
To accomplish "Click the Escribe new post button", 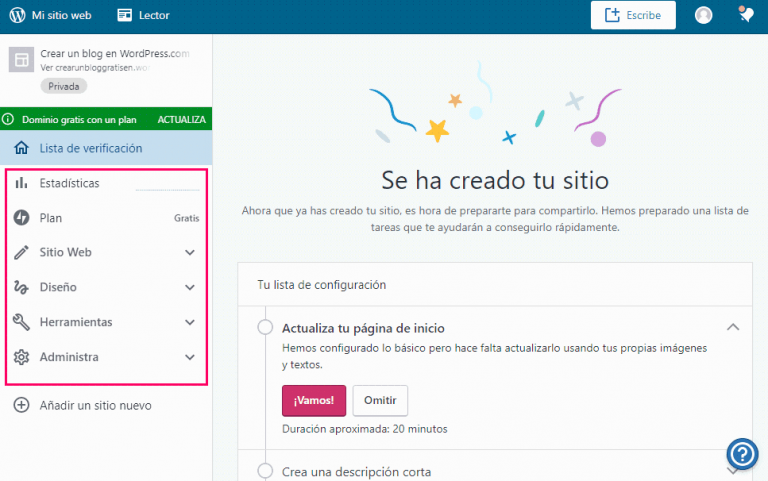I will click(x=633, y=15).
